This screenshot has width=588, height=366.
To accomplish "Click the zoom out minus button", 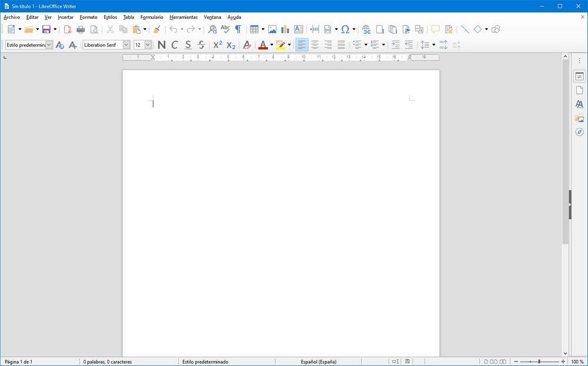I will 516,361.
